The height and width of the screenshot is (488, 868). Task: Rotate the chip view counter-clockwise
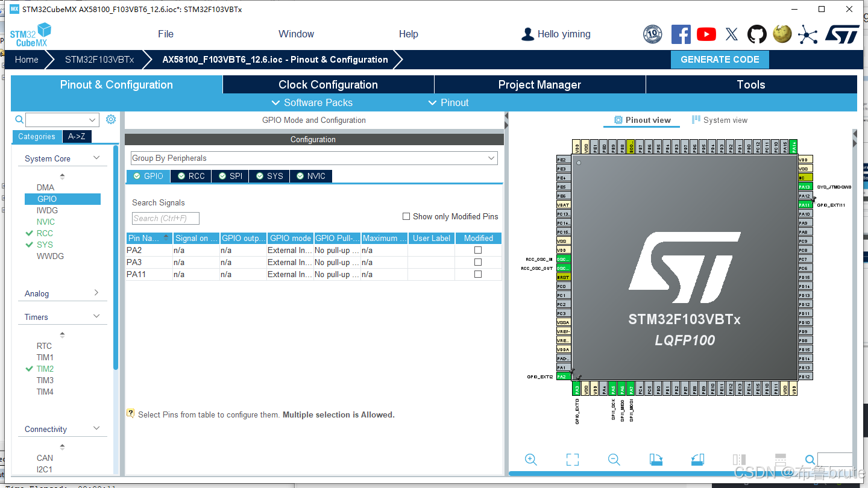(697, 460)
